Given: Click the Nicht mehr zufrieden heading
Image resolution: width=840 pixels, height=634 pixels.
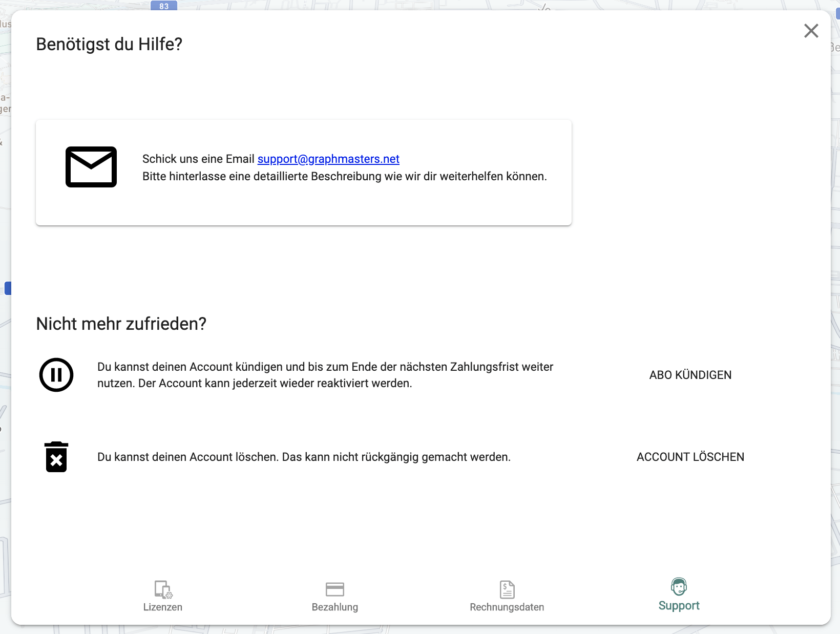Looking at the screenshot, I should point(121,324).
